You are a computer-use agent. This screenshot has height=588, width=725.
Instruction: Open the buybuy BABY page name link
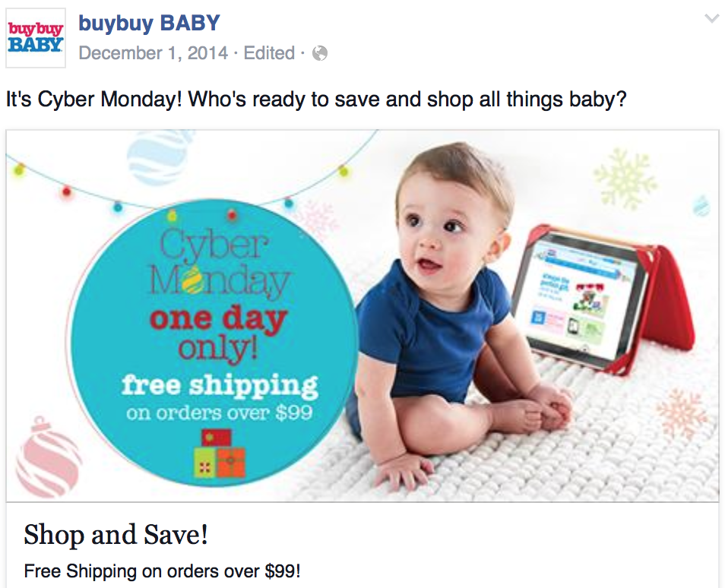(149, 23)
